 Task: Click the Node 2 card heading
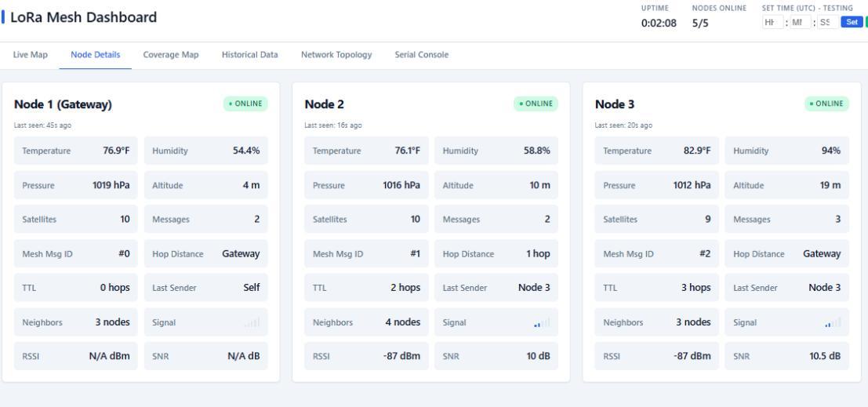[325, 104]
